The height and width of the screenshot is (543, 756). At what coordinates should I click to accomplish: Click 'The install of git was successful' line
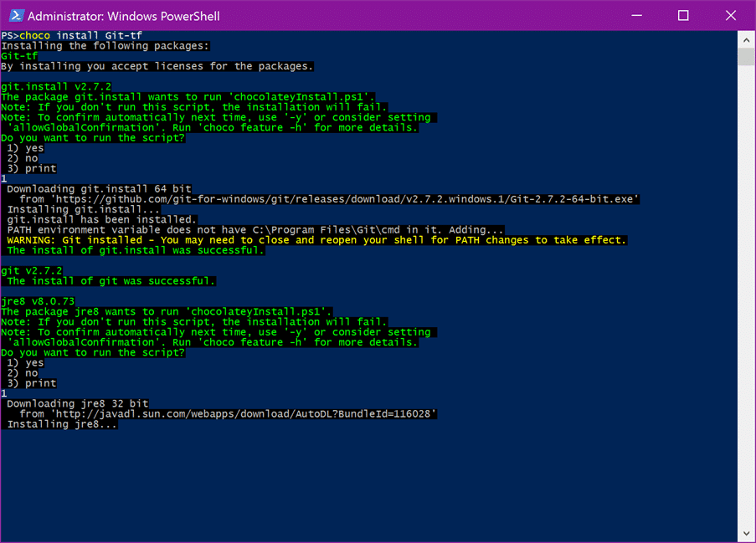pos(111,281)
